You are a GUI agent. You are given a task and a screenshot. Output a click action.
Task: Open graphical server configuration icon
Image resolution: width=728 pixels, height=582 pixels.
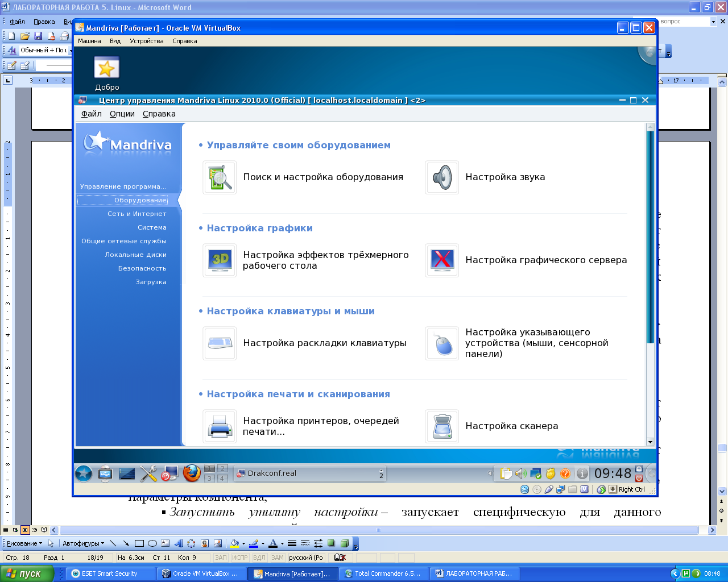(x=442, y=260)
